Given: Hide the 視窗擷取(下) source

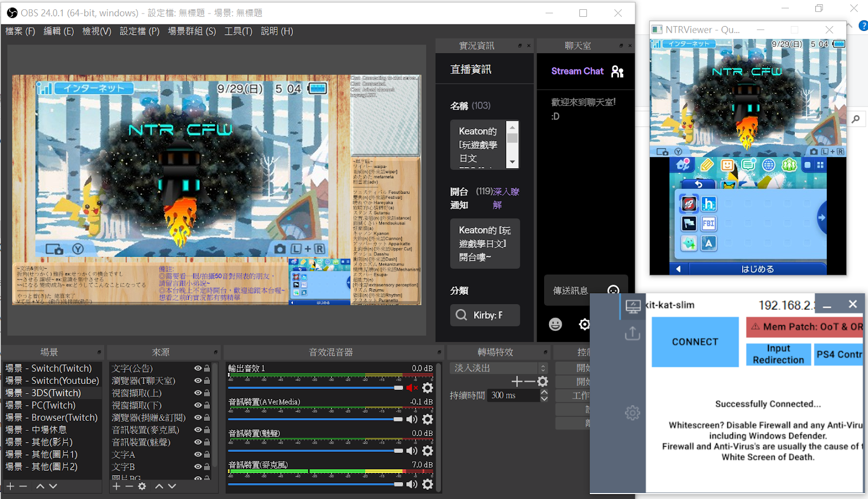Looking at the screenshot, I should click(x=198, y=405).
